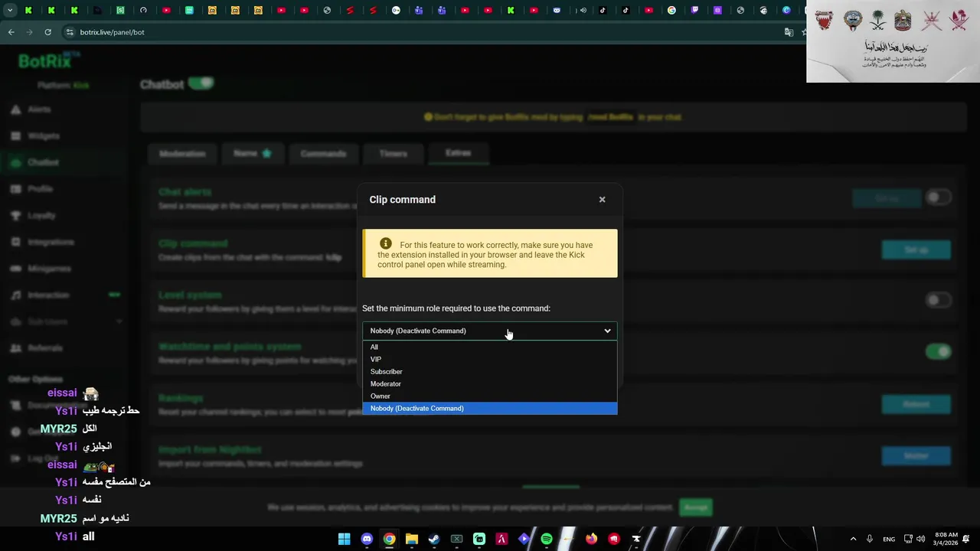Reload the botrix.live page

[47, 32]
